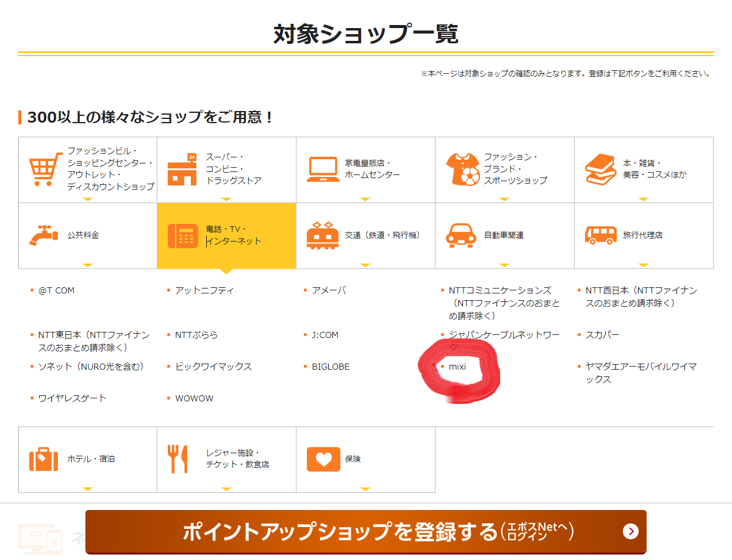Click the 家電量販店・ホームセンター label
The height and width of the screenshot is (560, 732).
tap(373, 168)
